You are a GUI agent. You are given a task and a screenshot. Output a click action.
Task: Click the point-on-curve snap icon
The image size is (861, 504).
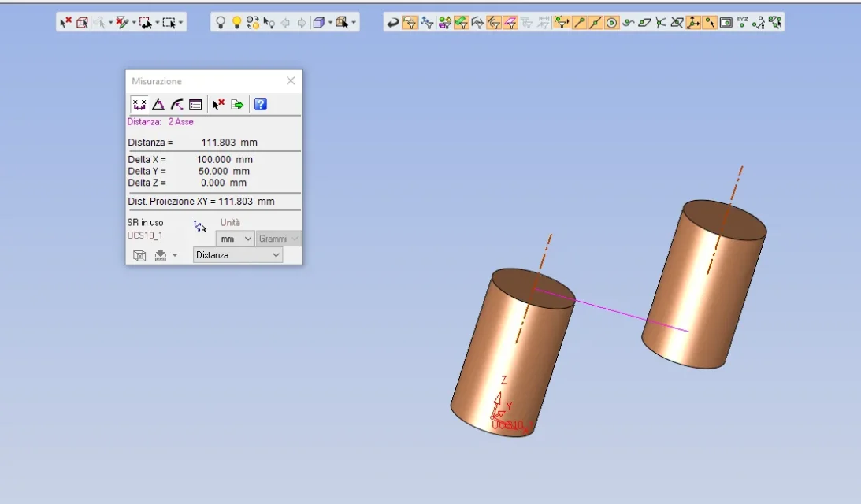tap(628, 23)
